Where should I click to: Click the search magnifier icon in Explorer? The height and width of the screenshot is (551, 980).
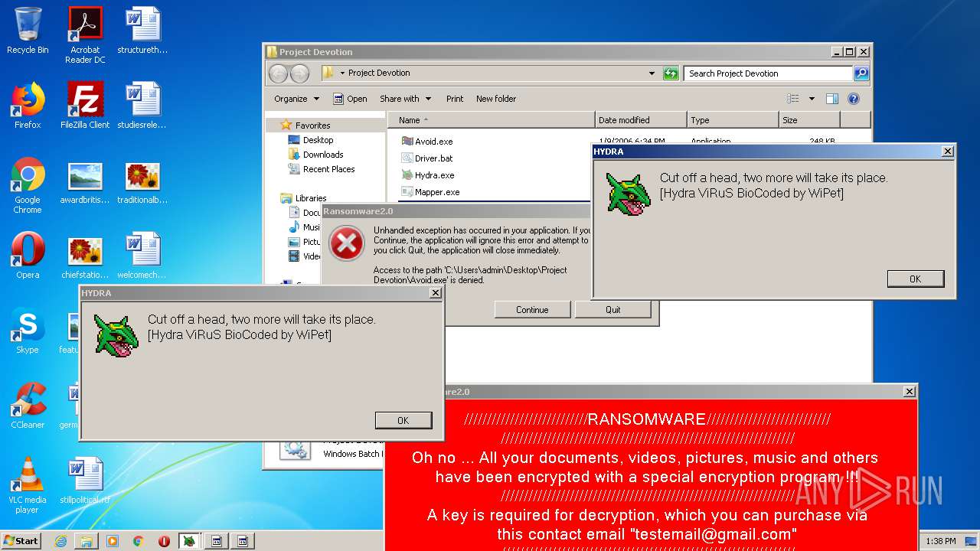(x=861, y=73)
